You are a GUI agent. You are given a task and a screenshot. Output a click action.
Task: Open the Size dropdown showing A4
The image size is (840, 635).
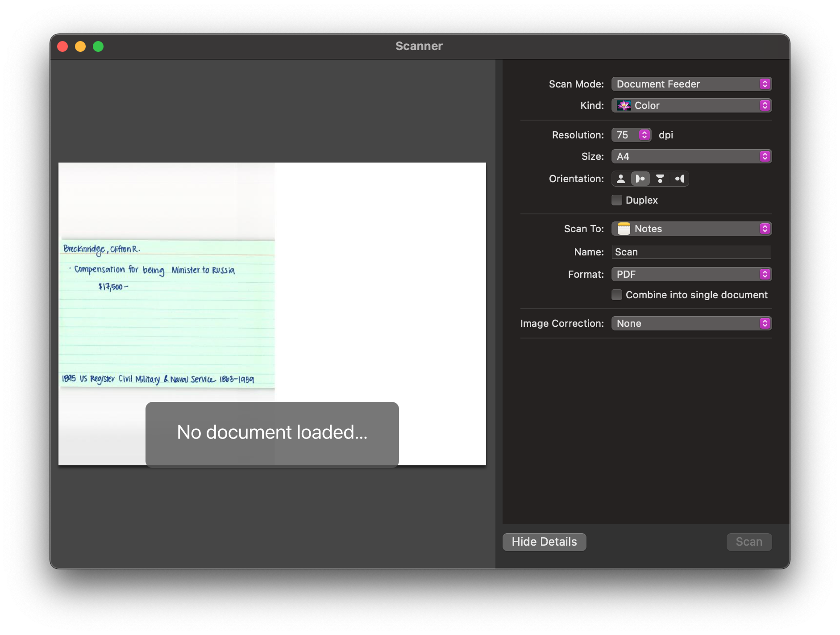pyautogui.click(x=691, y=156)
